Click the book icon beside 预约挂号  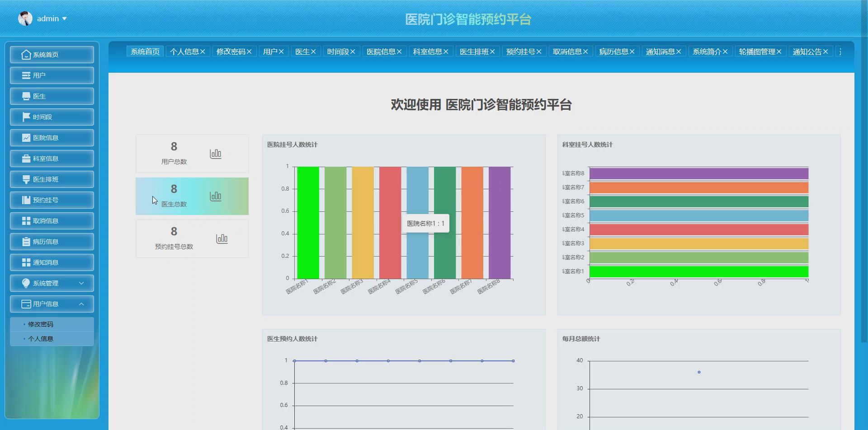coord(26,200)
